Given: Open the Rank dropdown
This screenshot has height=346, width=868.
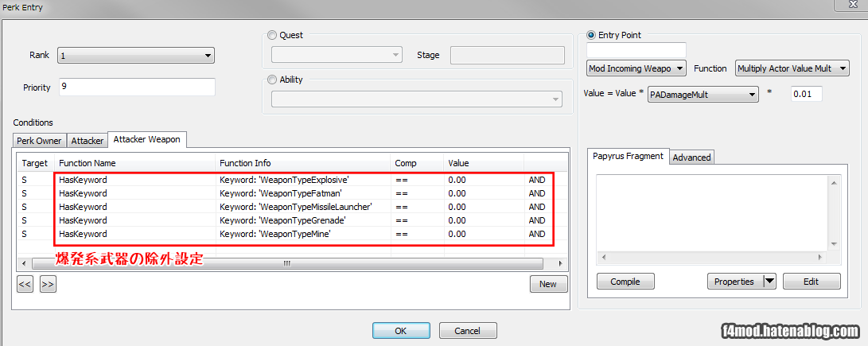Looking at the screenshot, I should (135, 56).
